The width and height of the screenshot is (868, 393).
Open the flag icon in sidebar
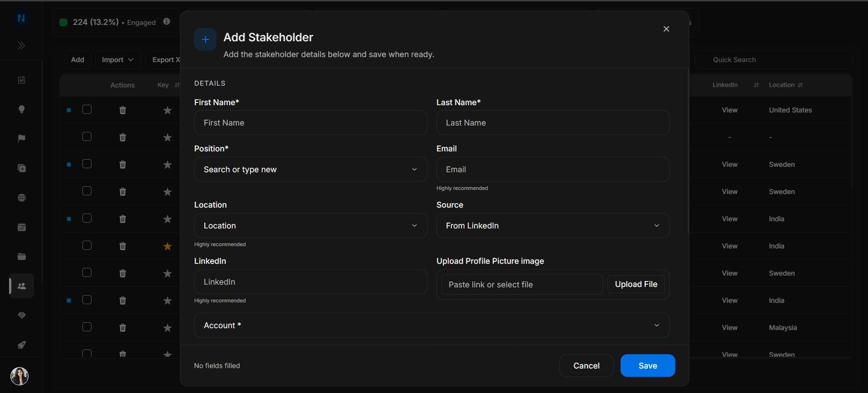pos(21,139)
